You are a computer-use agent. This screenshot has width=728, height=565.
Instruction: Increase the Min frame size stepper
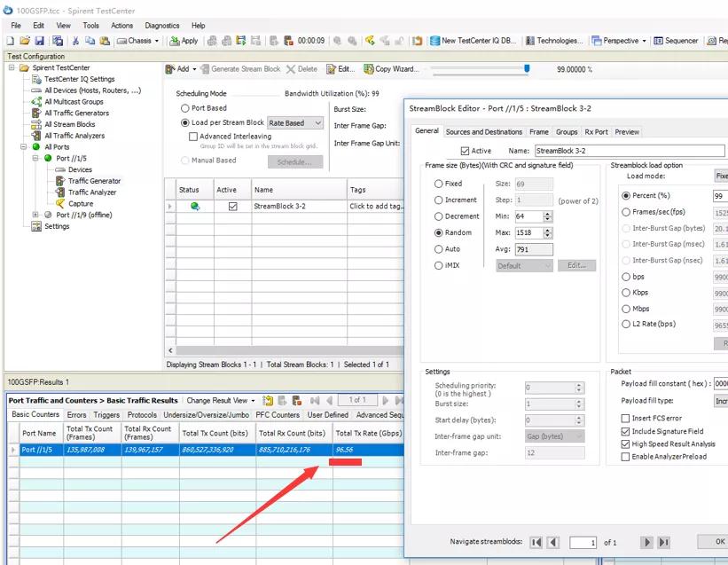pos(548,214)
